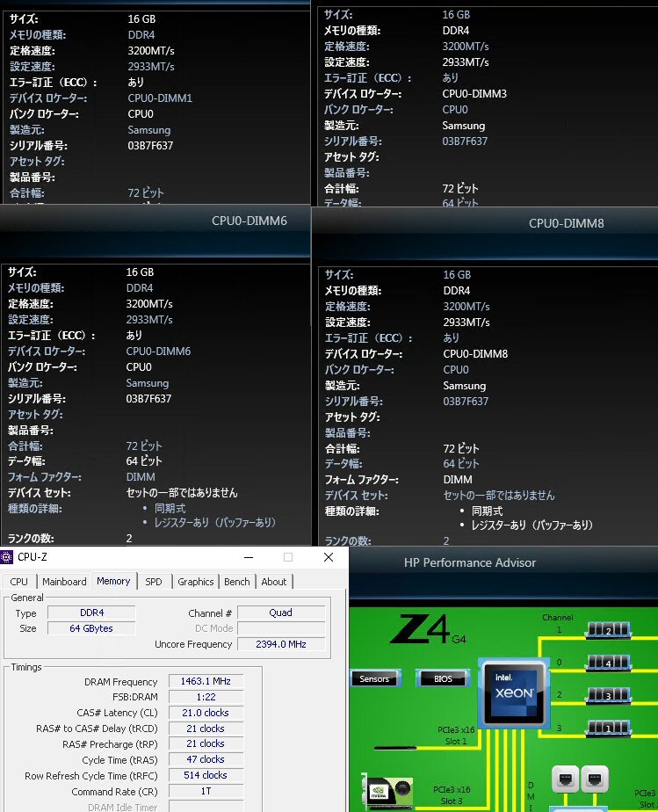Select the memory module labeled 3
The image size is (658, 812).
pos(608,695)
